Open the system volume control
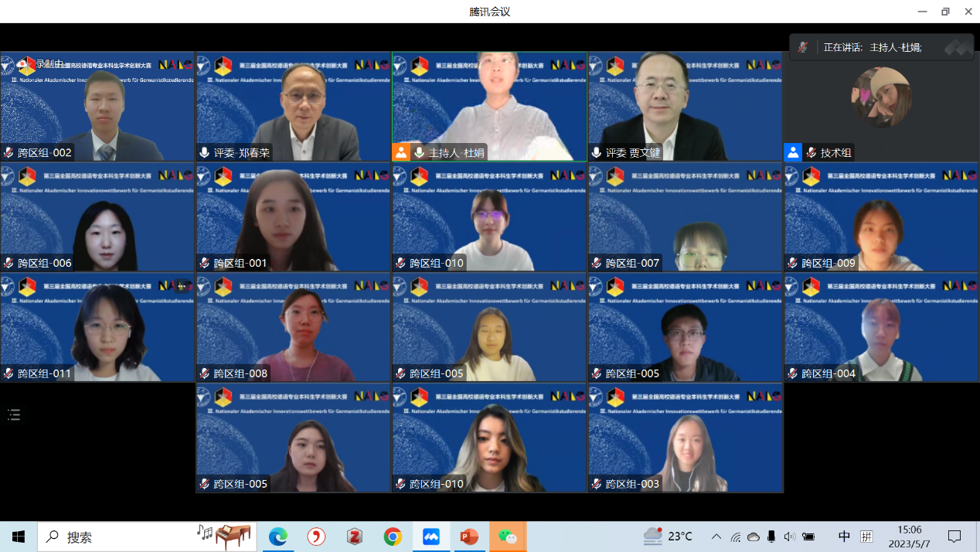 point(789,537)
